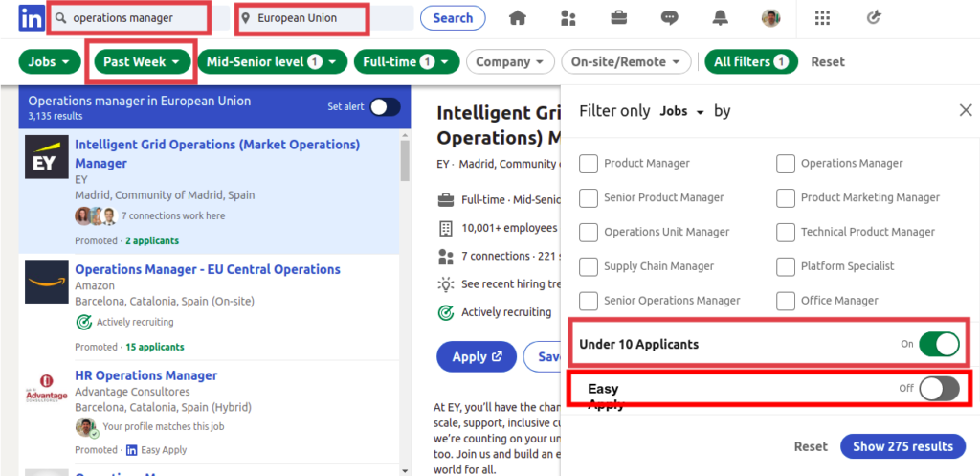Viewport: 980px width, 476px height.
Task: Go to Home feed house icon
Action: (x=518, y=18)
